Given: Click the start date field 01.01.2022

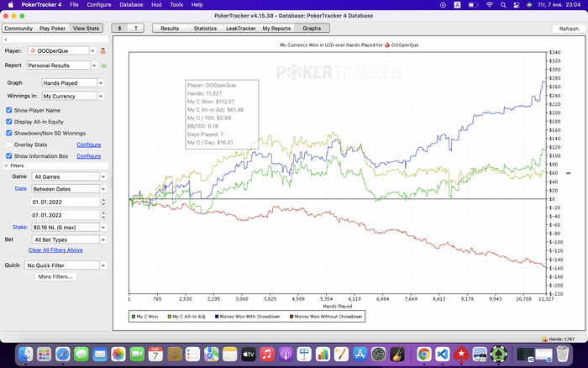Looking at the screenshot, I should point(66,202).
